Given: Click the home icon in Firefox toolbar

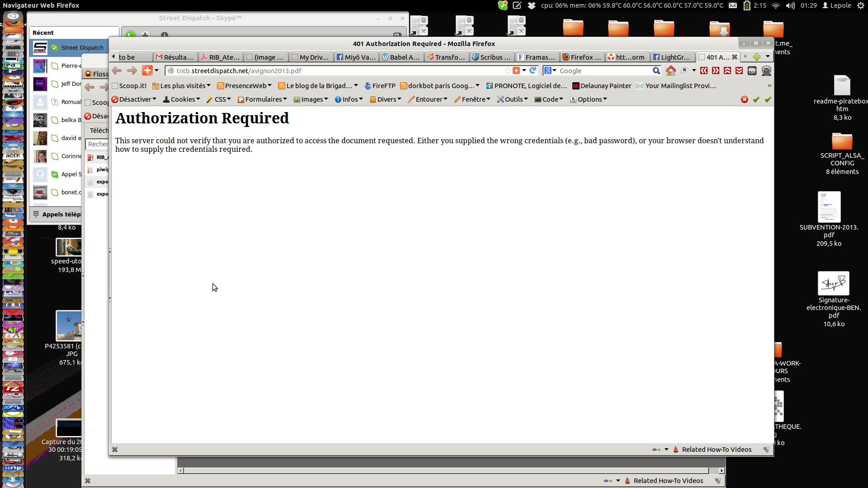Looking at the screenshot, I should [x=670, y=70].
